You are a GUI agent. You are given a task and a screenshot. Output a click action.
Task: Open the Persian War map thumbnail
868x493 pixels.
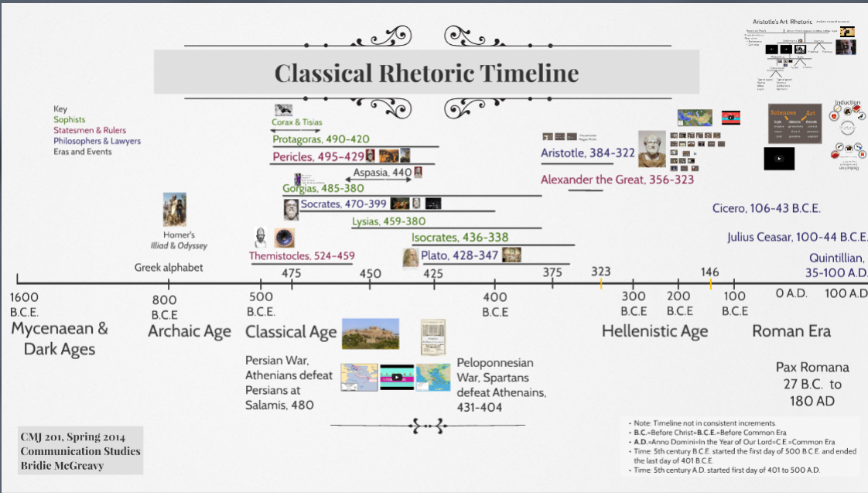pyautogui.click(x=359, y=378)
